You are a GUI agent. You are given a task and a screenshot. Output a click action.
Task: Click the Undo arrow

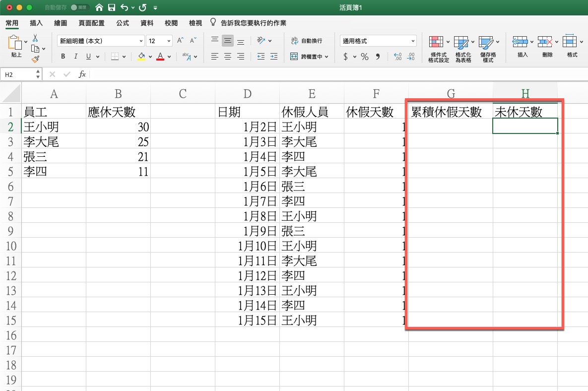pyautogui.click(x=124, y=7)
